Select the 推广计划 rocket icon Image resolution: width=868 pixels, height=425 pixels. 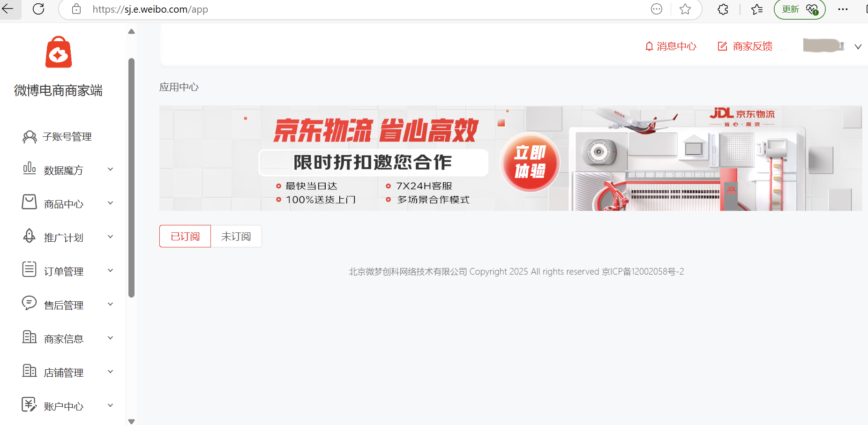pyautogui.click(x=29, y=236)
